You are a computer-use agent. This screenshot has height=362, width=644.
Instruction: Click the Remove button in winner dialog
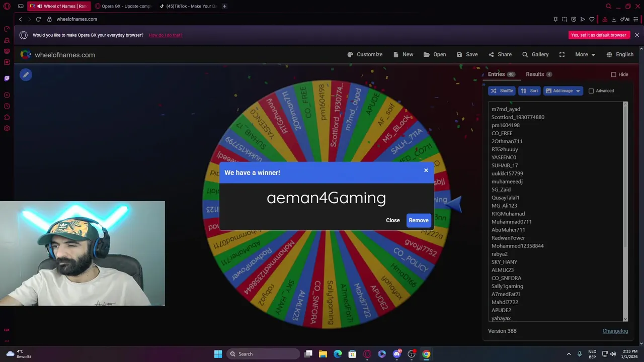pyautogui.click(x=419, y=220)
